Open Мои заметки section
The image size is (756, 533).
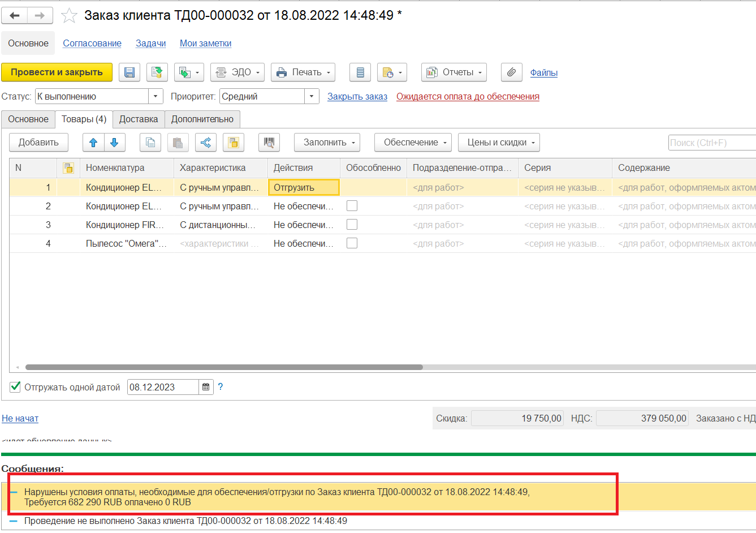(205, 44)
